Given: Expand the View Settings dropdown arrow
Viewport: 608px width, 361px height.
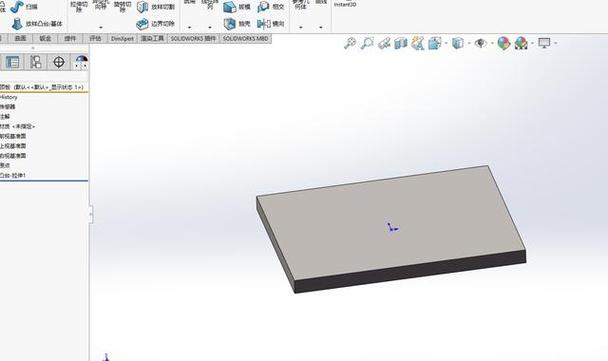Looking at the screenshot, I should pyautogui.click(x=556, y=43).
